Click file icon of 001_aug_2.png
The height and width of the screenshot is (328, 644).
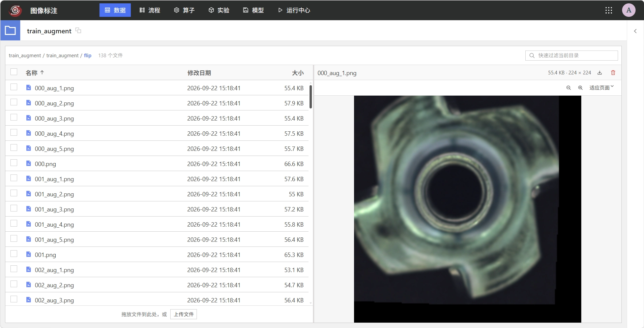(29, 194)
